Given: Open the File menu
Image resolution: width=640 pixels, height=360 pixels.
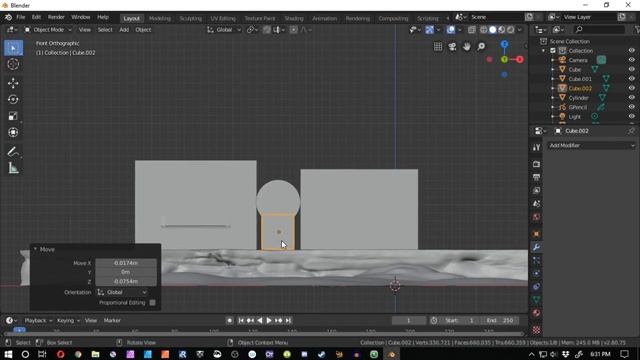Looking at the screenshot, I should 20,17.
